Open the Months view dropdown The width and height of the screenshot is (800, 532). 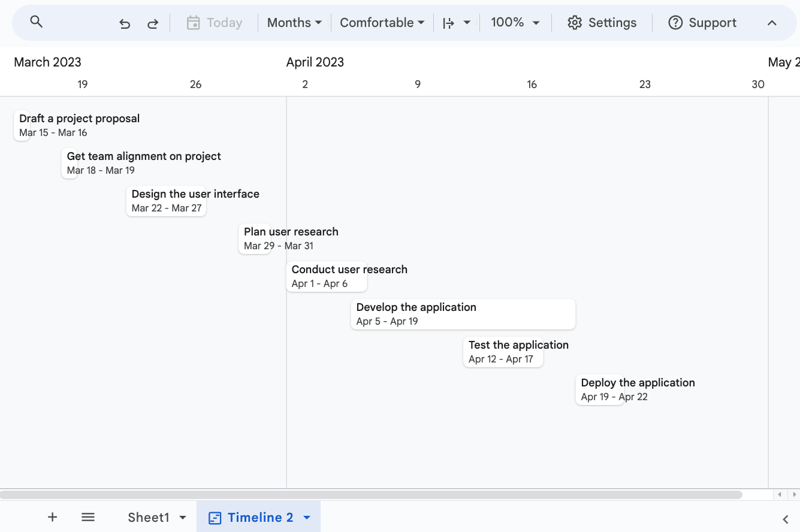(294, 23)
